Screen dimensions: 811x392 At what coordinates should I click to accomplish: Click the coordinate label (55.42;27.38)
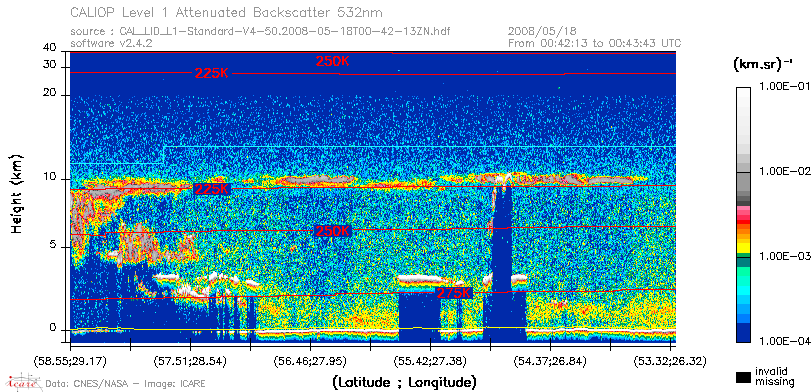pyautogui.click(x=430, y=361)
